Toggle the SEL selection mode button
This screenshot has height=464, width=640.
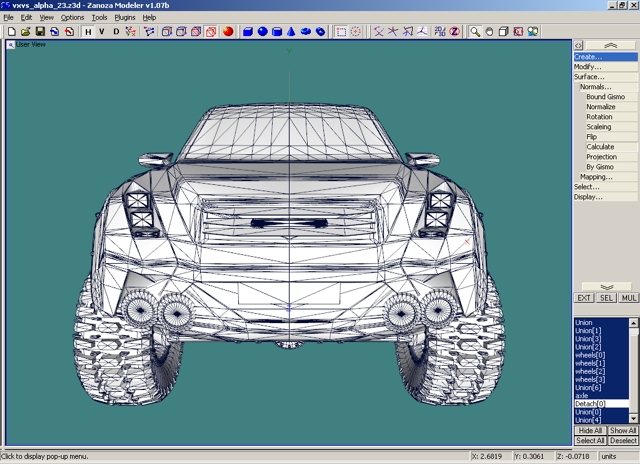[607, 298]
